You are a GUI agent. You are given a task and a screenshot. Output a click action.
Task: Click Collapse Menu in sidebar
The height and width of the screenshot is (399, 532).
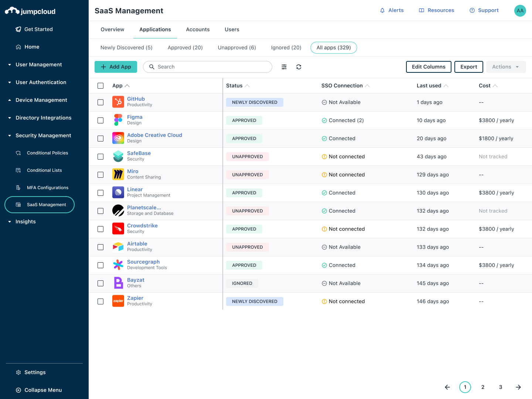tap(39, 390)
